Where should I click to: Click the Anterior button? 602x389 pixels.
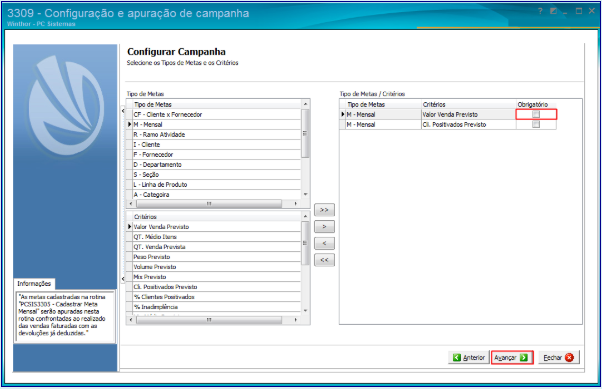pos(469,358)
